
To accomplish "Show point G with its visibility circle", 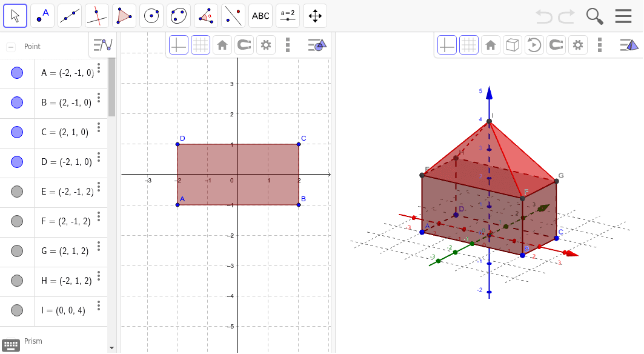I will pos(17,251).
